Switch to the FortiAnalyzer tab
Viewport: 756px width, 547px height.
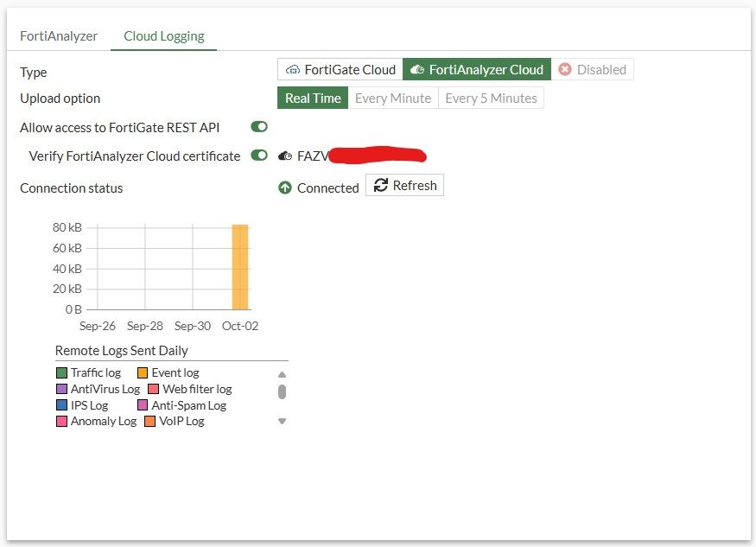click(59, 36)
